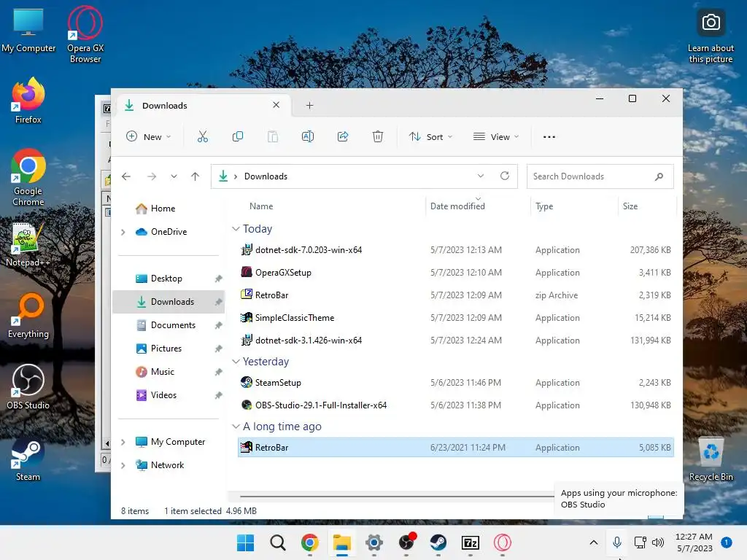Open My Computer desktop icon
Screen dimensions: 747x560
click(x=28, y=29)
